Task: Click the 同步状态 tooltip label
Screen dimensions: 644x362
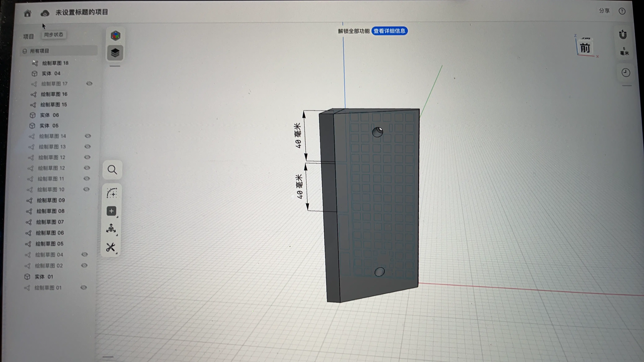Action: 54,35
